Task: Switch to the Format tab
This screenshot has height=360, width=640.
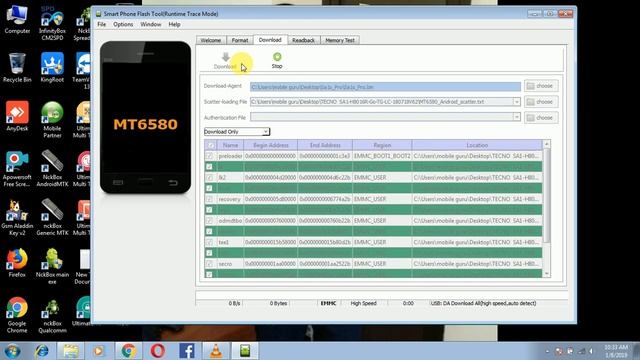Action: click(240, 40)
